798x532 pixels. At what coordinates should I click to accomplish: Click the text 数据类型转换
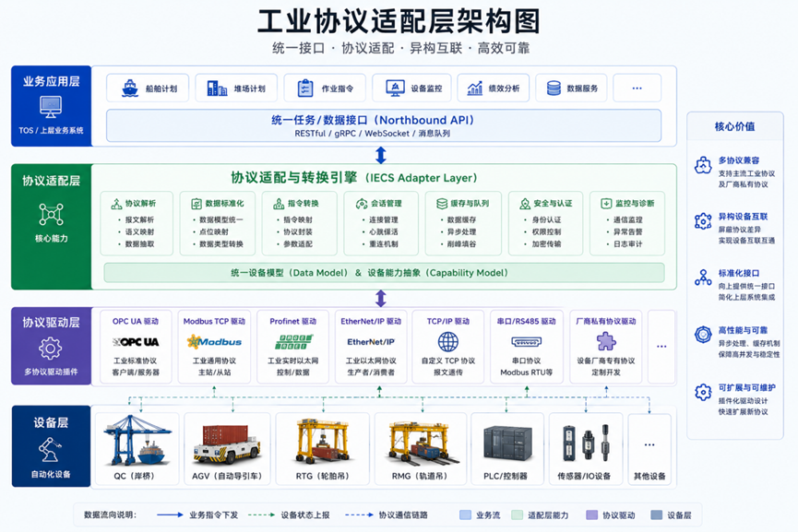click(221, 244)
